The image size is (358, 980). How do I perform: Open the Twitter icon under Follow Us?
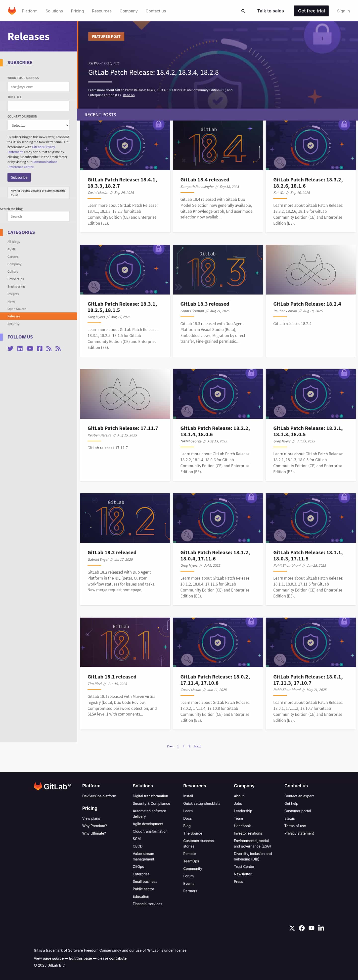[10, 348]
